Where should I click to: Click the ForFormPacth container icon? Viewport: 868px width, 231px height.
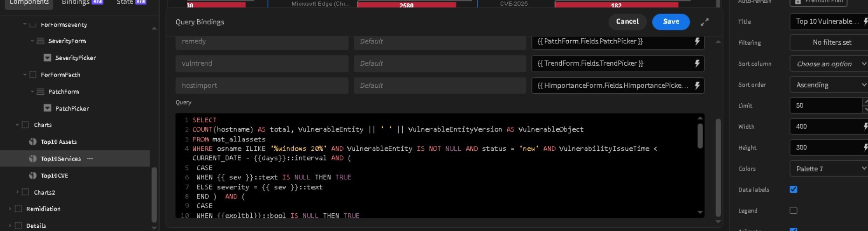pos(33,75)
